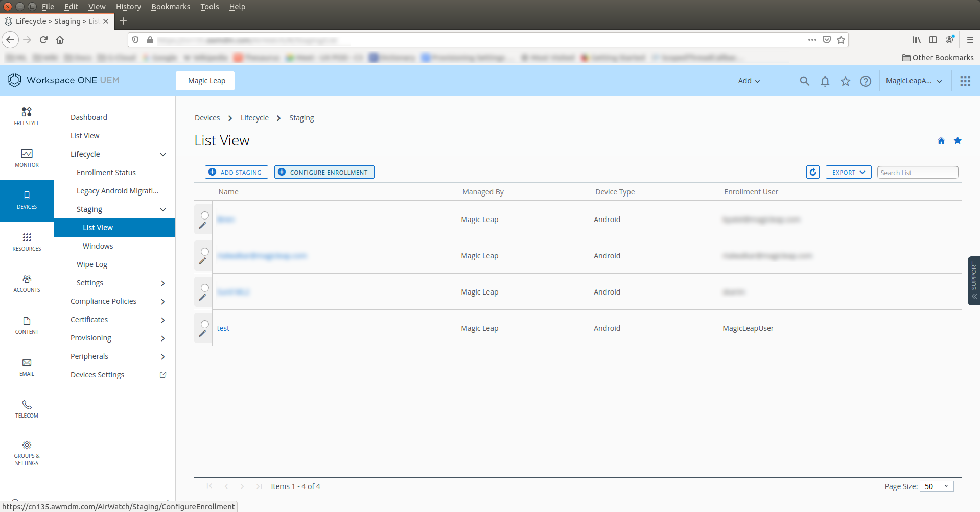Open the Bookmarks menu
The height and width of the screenshot is (512, 980).
[x=171, y=7]
